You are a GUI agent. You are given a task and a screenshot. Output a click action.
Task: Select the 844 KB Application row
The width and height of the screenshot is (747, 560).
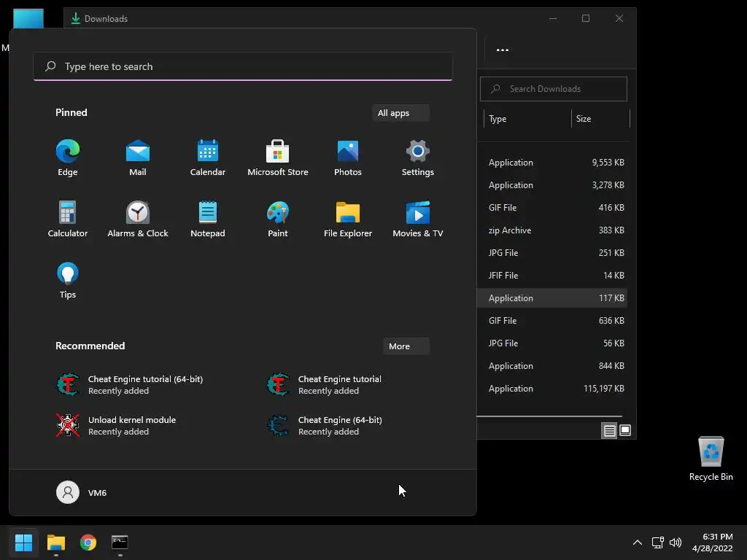click(x=553, y=366)
